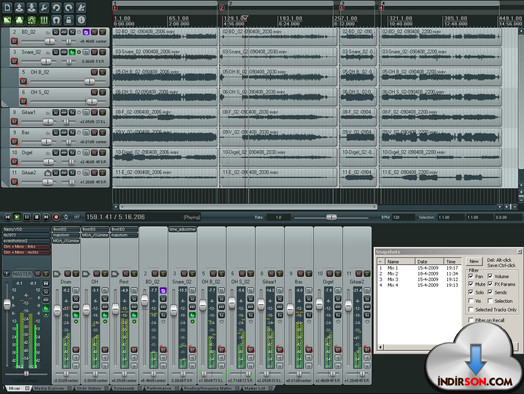Mute the Drum mixer strip
This screenshot has width=524, height=394.
point(68,274)
